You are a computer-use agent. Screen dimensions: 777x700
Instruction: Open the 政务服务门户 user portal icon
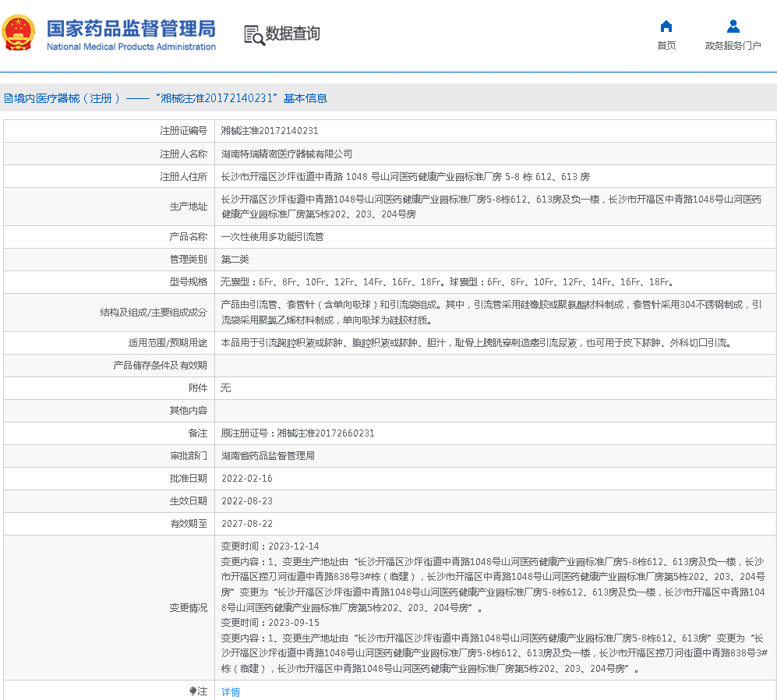(x=733, y=26)
